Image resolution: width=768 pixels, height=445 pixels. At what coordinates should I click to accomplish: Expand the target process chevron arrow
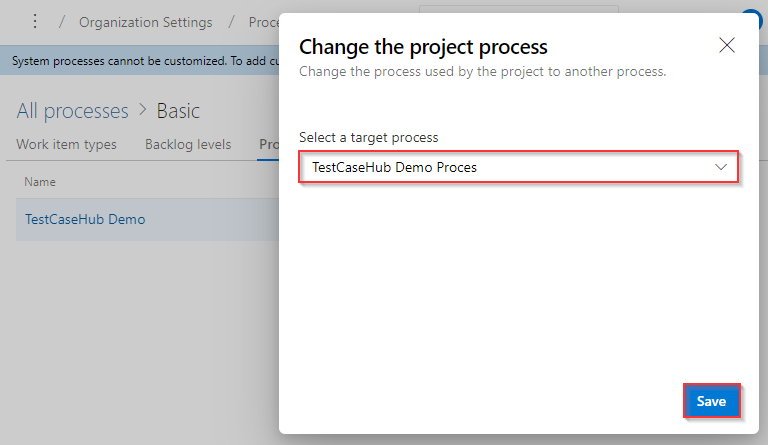[721, 167]
